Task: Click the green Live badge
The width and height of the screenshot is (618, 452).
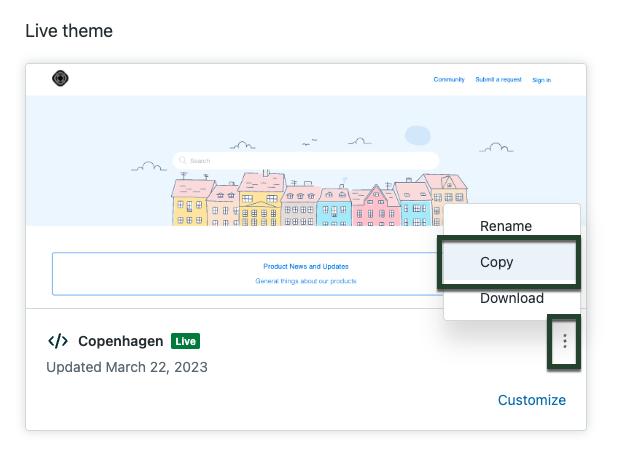Action: tap(185, 341)
